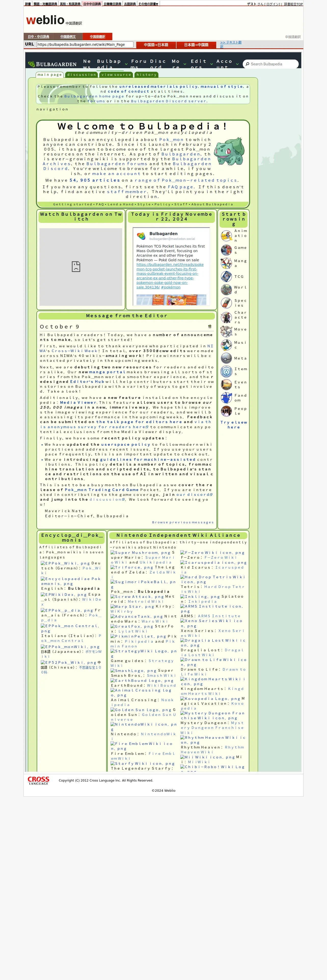Click the People group photo icon
Image resolution: width=327 pixels, height=980 pixels.
tap(226, 411)
